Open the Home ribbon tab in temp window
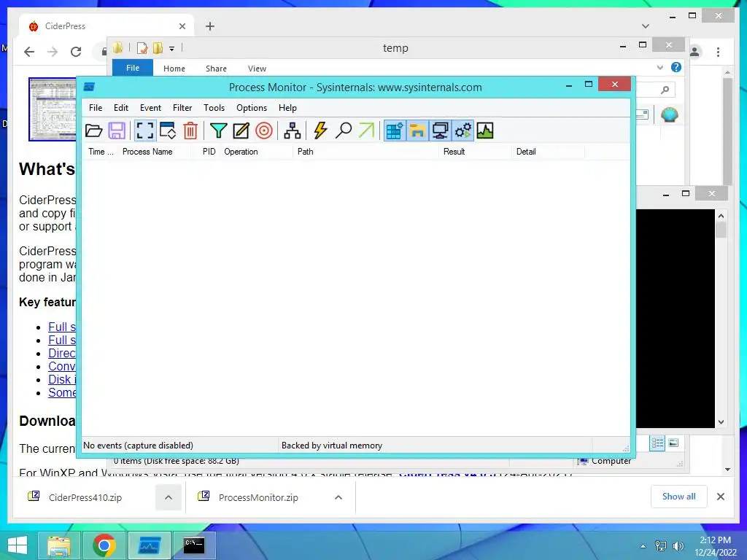 174,69
